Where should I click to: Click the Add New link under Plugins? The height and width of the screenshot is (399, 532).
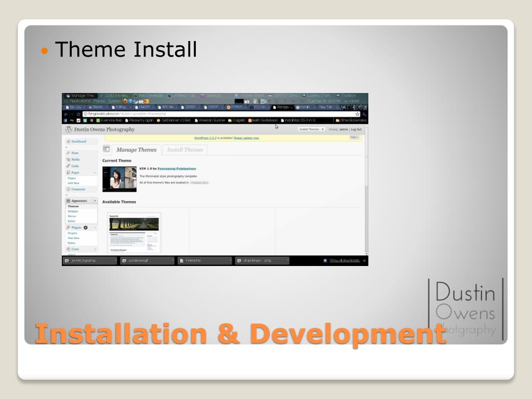tap(73, 238)
